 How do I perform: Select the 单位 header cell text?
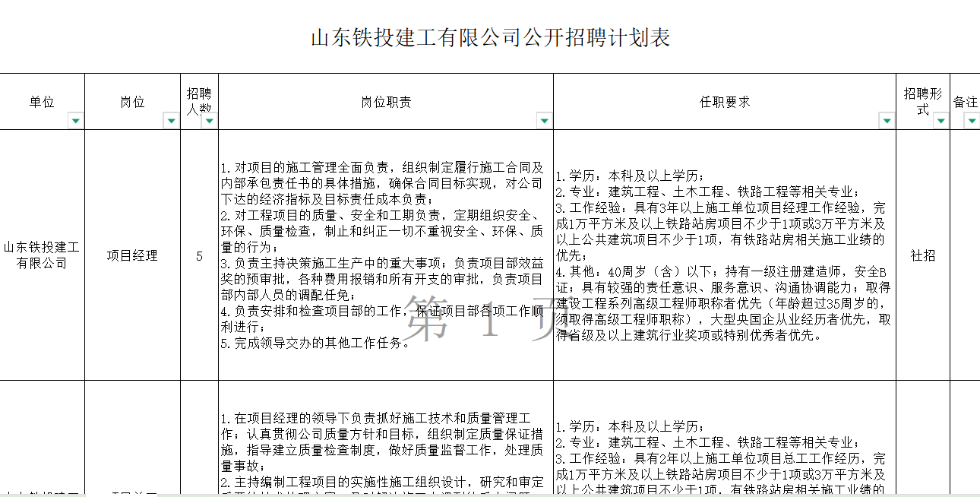coord(42,102)
